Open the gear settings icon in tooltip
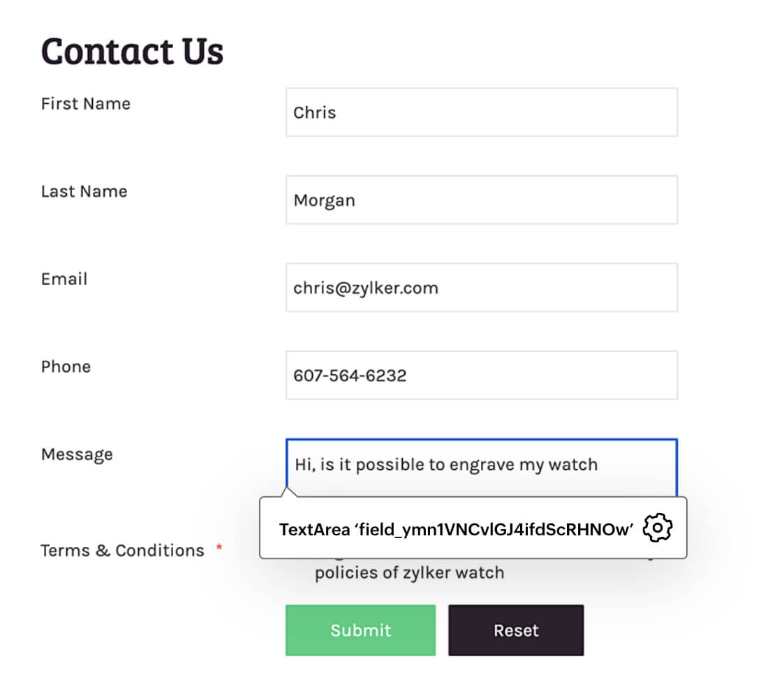The image size is (784, 691). click(x=657, y=528)
